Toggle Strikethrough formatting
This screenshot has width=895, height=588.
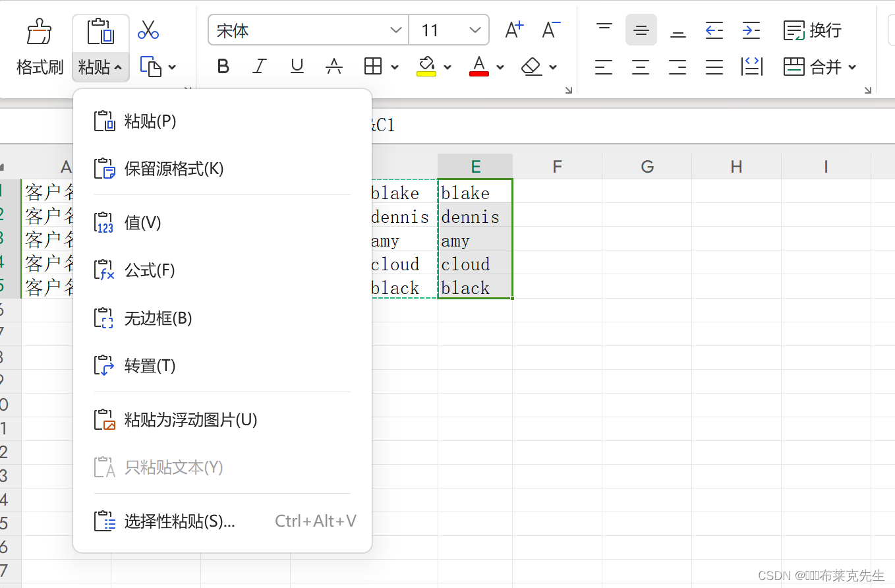[334, 67]
